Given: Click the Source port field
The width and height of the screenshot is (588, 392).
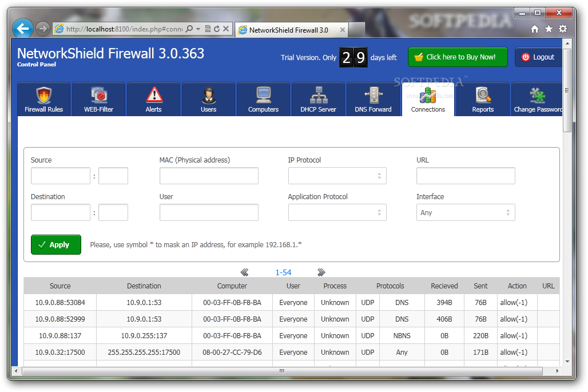Looking at the screenshot, I should point(113,176).
